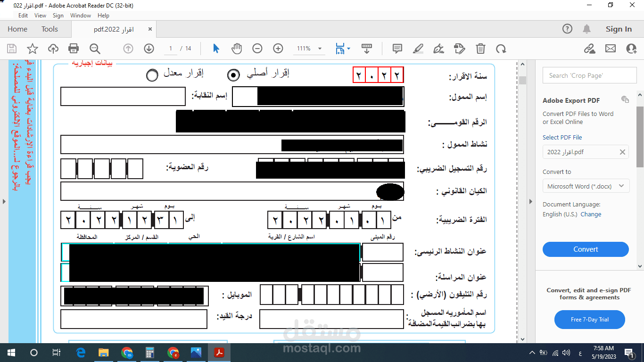Click the Save file icon
644x362 pixels.
11,49
